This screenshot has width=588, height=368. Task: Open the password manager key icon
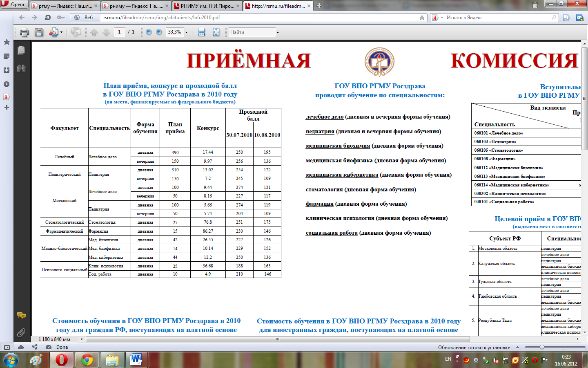(61, 18)
